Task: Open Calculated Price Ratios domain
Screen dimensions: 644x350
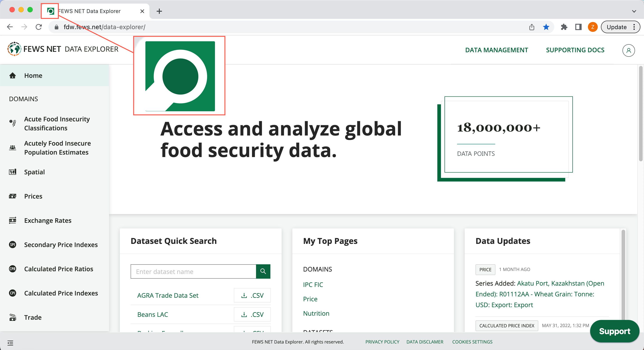Action: coord(59,269)
